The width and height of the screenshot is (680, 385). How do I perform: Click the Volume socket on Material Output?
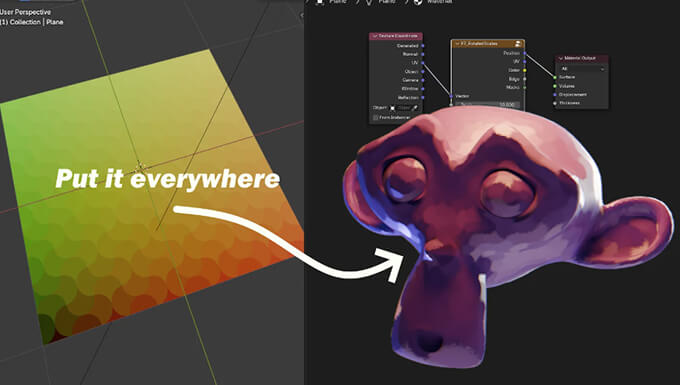[x=555, y=86]
